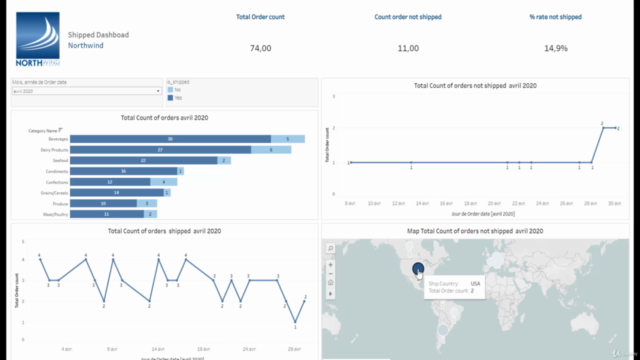640x360 pixels.
Task: Sort categories via Category Name sort icon
Action: tap(60, 130)
